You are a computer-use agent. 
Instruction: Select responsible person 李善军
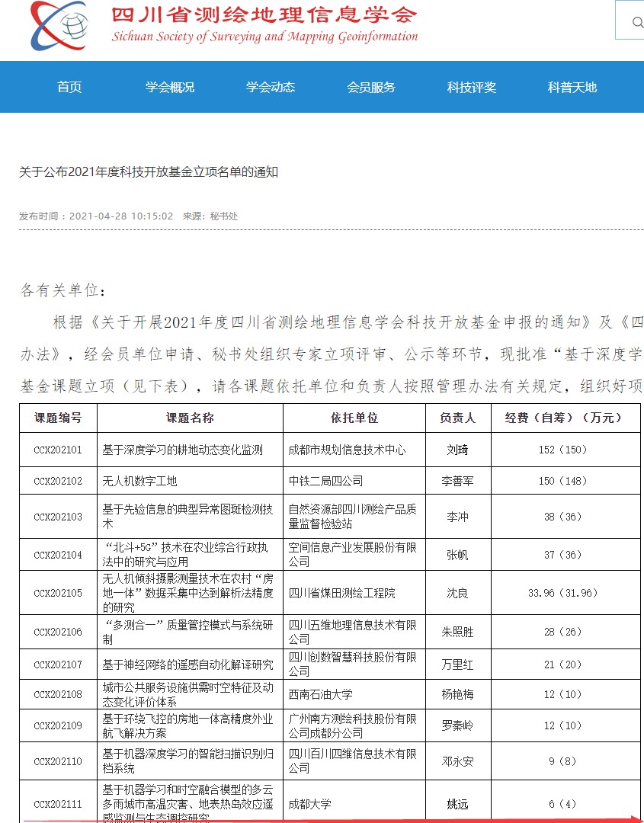pos(457,481)
